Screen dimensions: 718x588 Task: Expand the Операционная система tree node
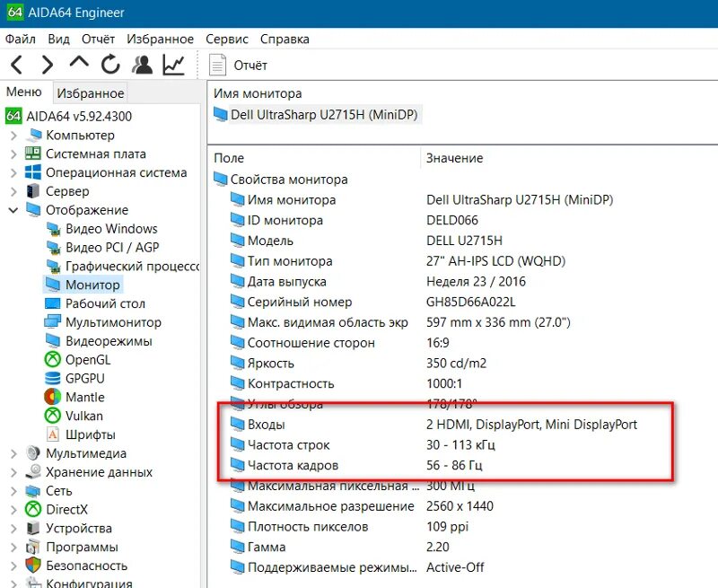point(13,173)
